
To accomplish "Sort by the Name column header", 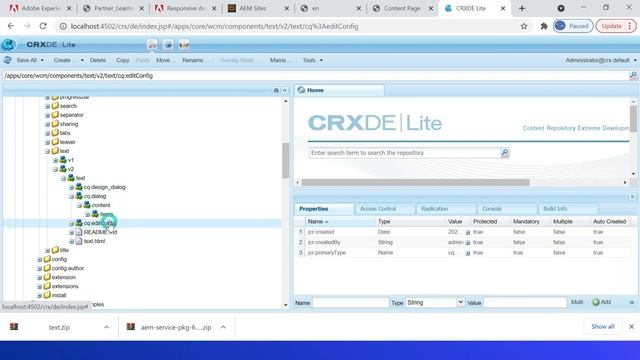I will click(340, 221).
